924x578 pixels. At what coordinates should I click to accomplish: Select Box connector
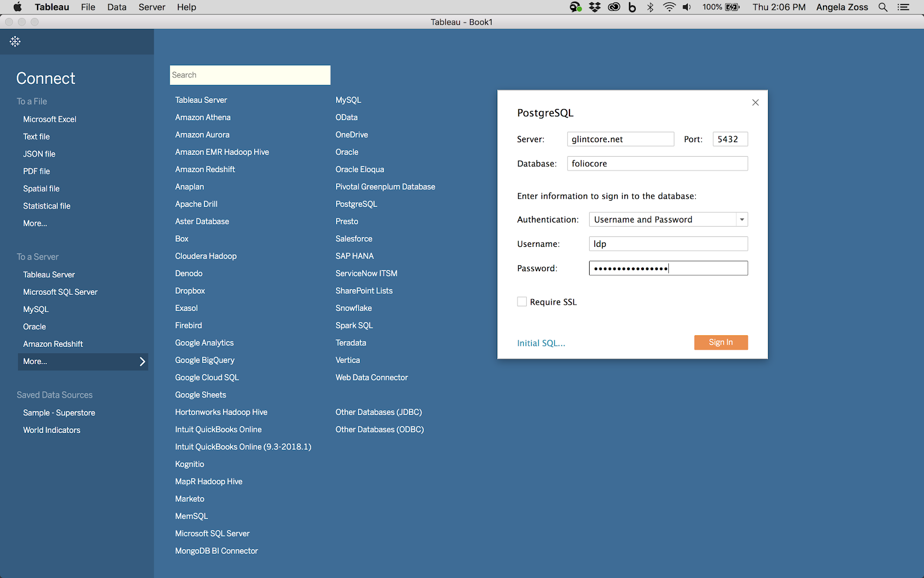[182, 239]
